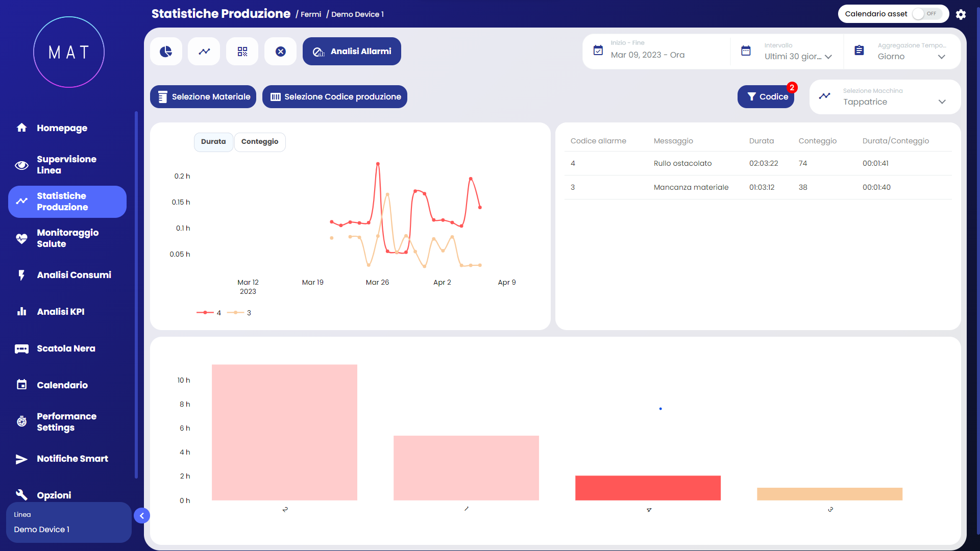Image resolution: width=980 pixels, height=551 pixels.
Task: Expand the Intervallo dropdown
Action: click(798, 56)
